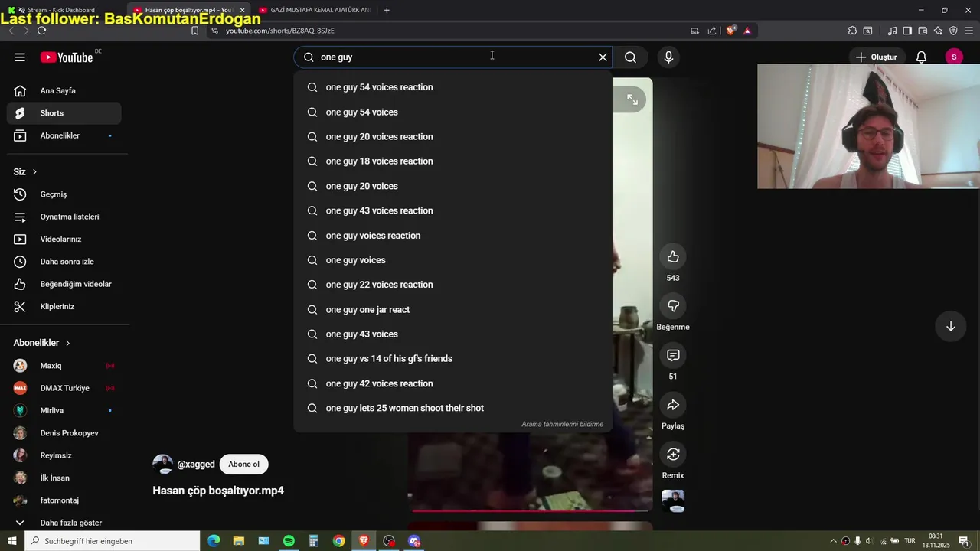
Task: Go to the next short arrow
Action: pyautogui.click(x=950, y=327)
